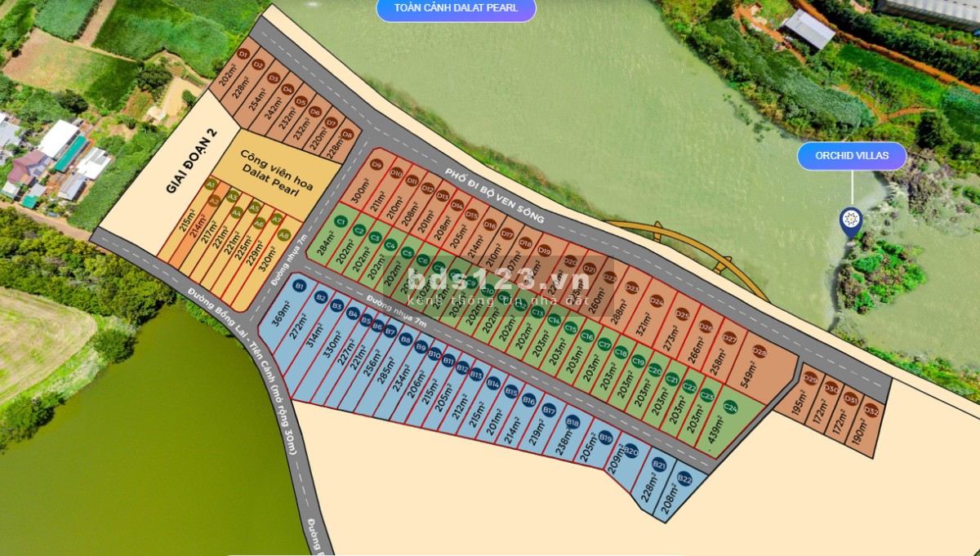Select lot marker C19
The height and width of the screenshot is (556, 980).
pyautogui.click(x=639, y=362)
